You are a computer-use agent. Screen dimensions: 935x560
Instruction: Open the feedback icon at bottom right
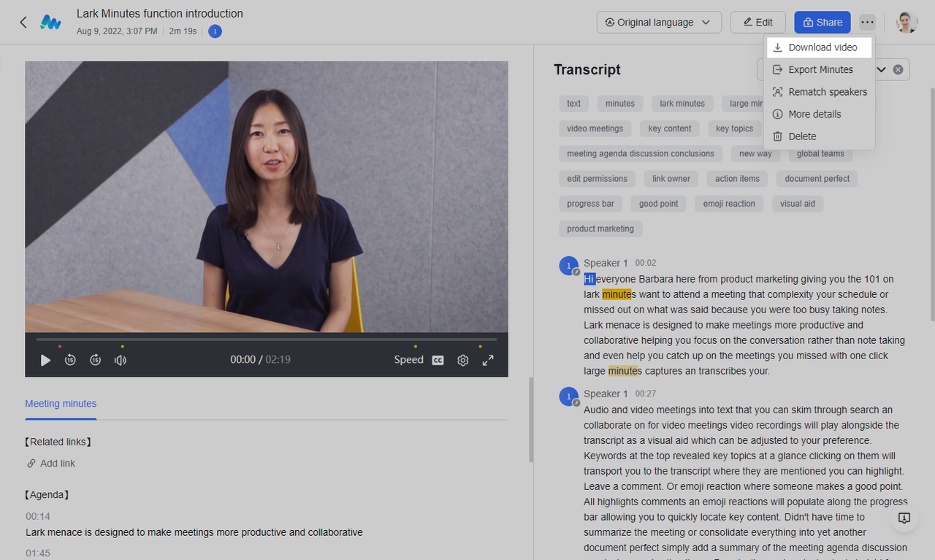(904, 518)
